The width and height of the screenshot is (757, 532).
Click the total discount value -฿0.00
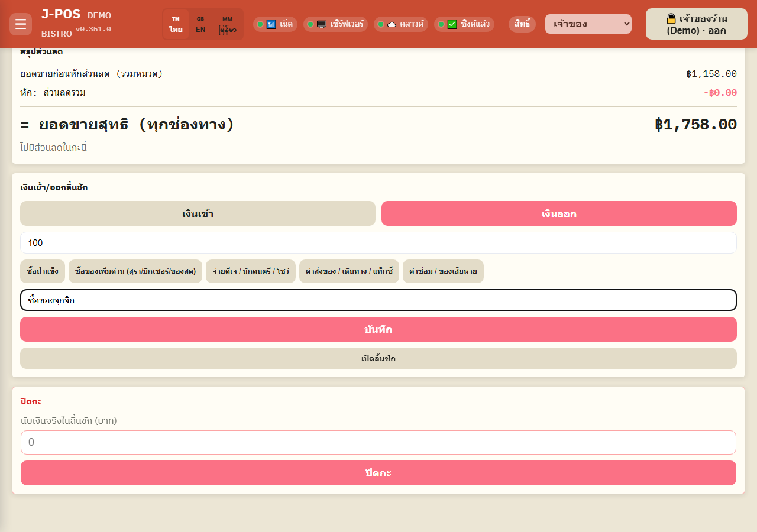720,93
